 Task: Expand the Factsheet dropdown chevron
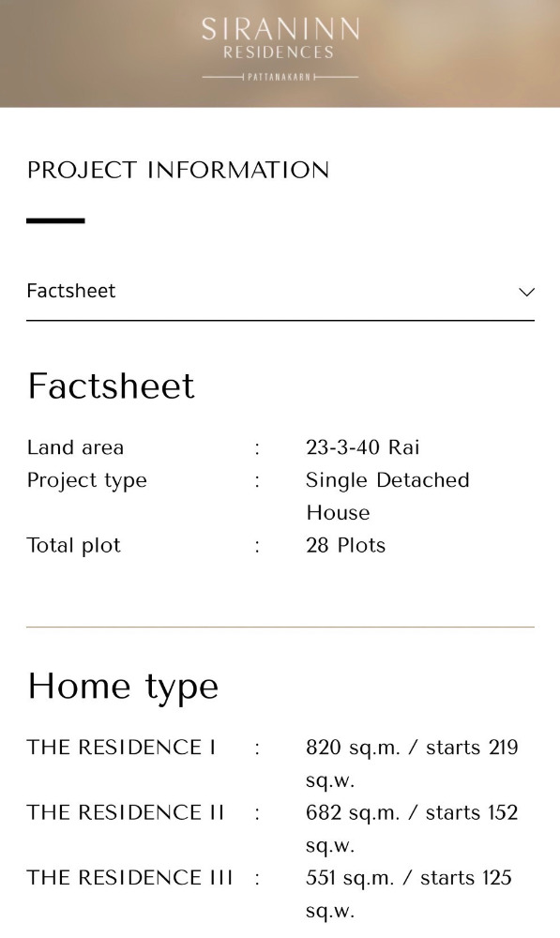pos(526,292)
